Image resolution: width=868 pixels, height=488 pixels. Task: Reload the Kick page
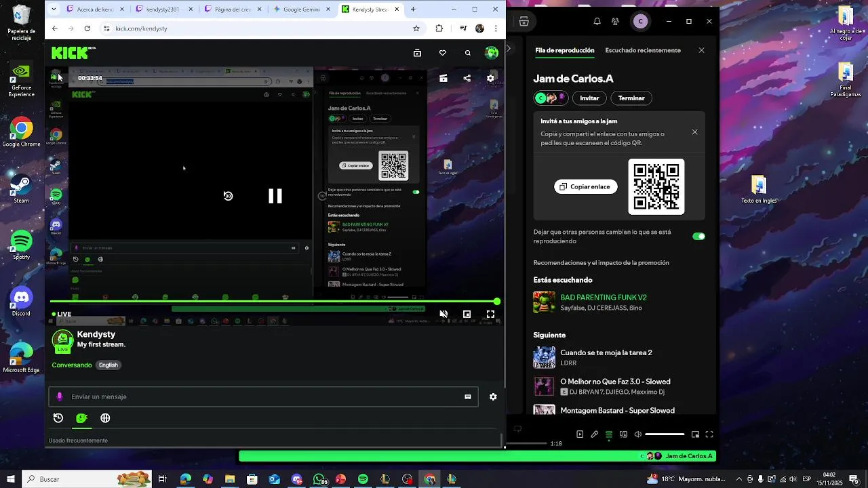[x=87, y=28]
